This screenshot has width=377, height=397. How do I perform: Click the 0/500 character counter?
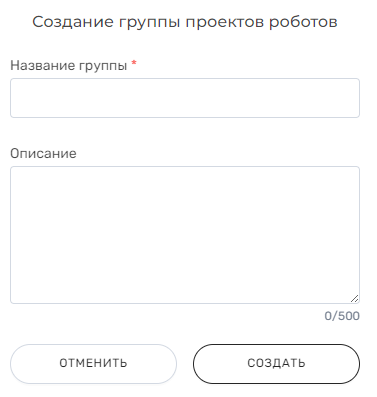tap(342, 316)
